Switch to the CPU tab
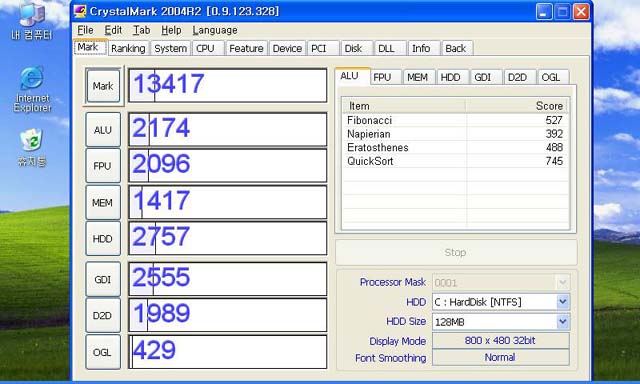Image resolution: width=640 pixels, height=384 pixels. click(208, 49)
